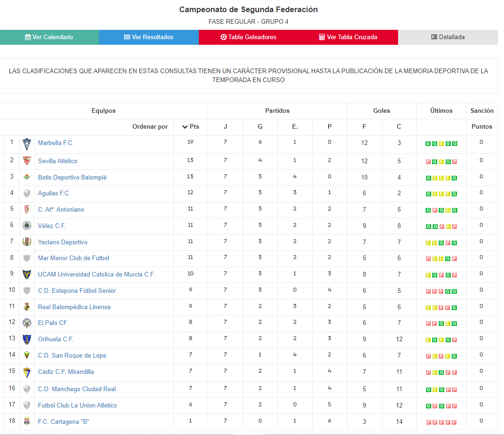504x435 pixels.
Task: Open the Marbella F.C. team link
Action: 56,143
